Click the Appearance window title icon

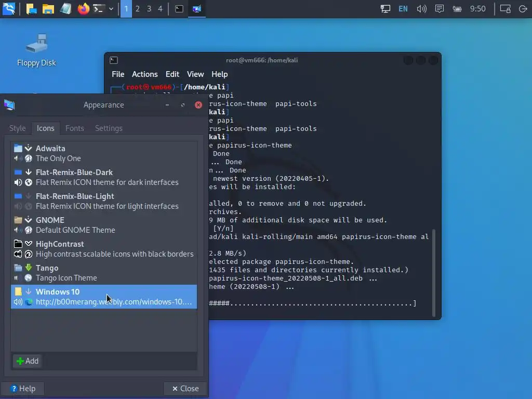pyautogui.click(x=9, y=105)
